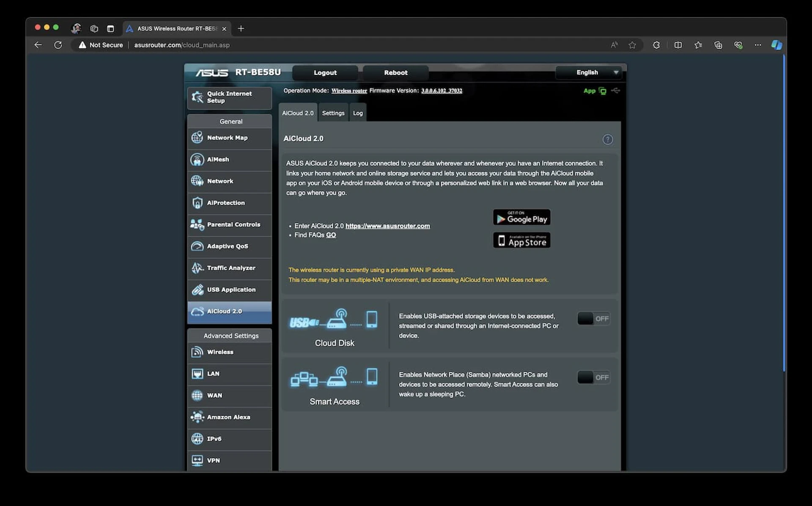The height and width of the screenshot is (506, 812).
Task: Open browser more options ellipsis
Action: pos(758,45)
